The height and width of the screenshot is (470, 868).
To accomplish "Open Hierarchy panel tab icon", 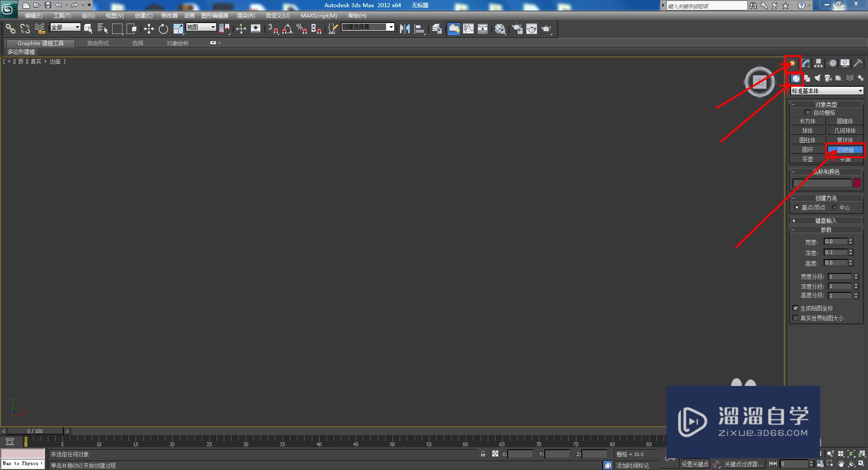I will click(x=819, y=63).
